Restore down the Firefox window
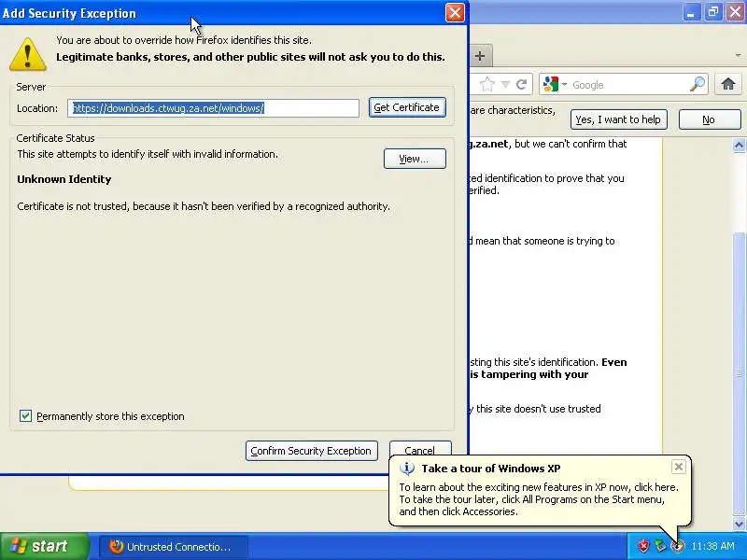Screen dimensions: 747x560 [713, 12]
